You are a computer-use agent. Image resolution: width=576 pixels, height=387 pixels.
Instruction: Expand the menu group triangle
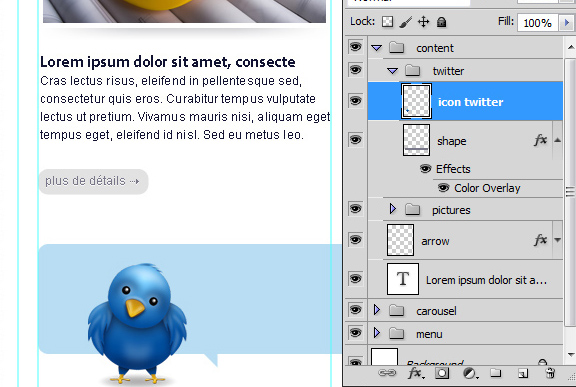(x=377, y=333)
